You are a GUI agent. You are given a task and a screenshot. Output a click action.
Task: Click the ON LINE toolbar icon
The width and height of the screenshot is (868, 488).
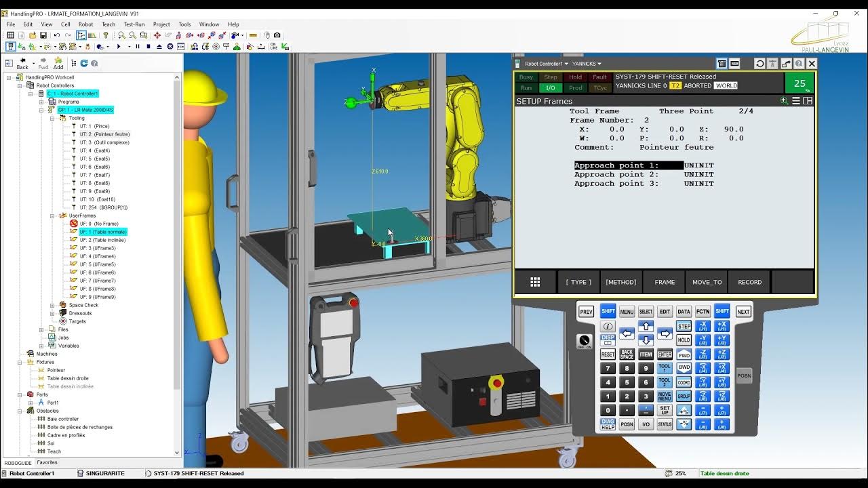click(x=274, y=47)
